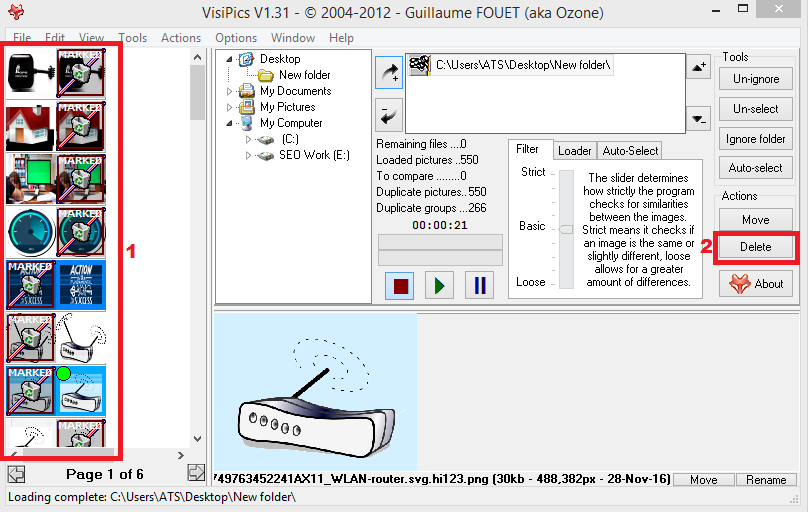This screenshot has width=808, height=512.
Task: Select the house picture thumbnail
Action: [29, 125]
